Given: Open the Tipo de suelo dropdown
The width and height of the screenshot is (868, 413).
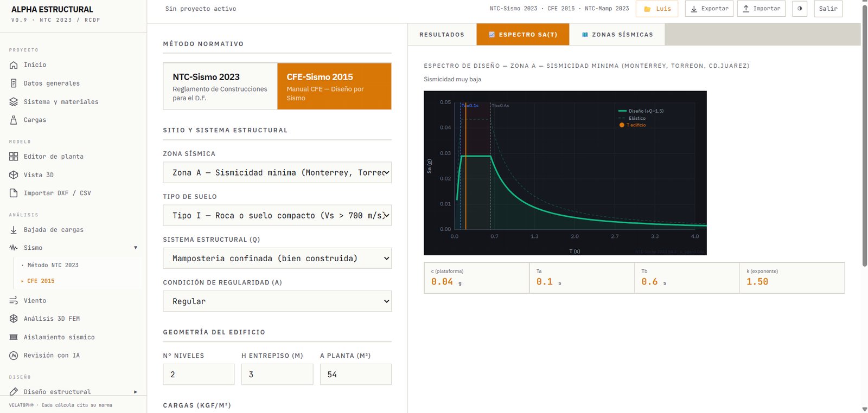Looking at the screenshot, I should click(x=277, y=215).
